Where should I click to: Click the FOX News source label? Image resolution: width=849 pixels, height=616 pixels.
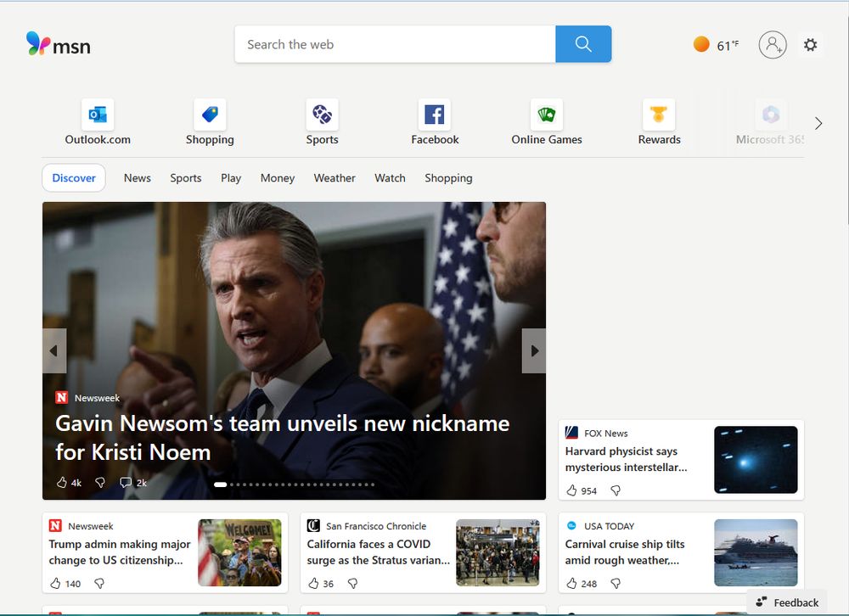(x=606, y=433)
